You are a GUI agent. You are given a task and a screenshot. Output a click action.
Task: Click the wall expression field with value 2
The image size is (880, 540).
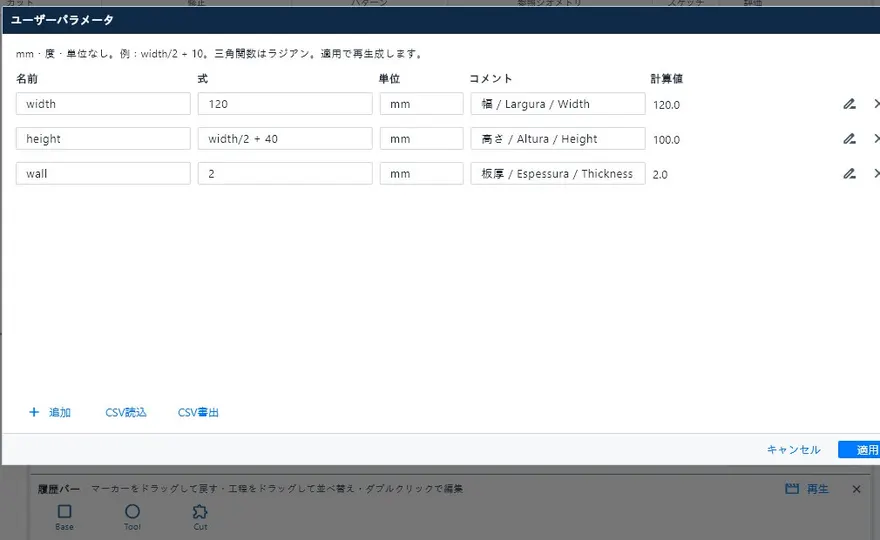pyautogui.click(x=285, y=173)
